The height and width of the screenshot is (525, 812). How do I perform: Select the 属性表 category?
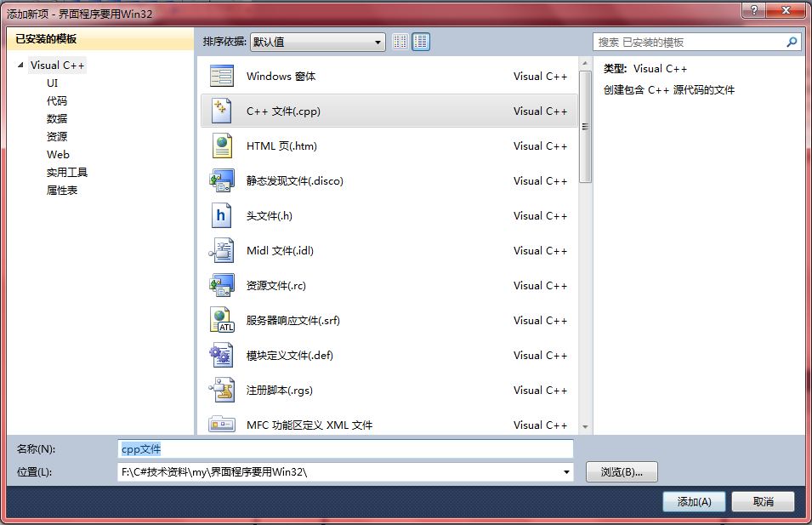tap(62, 191)
